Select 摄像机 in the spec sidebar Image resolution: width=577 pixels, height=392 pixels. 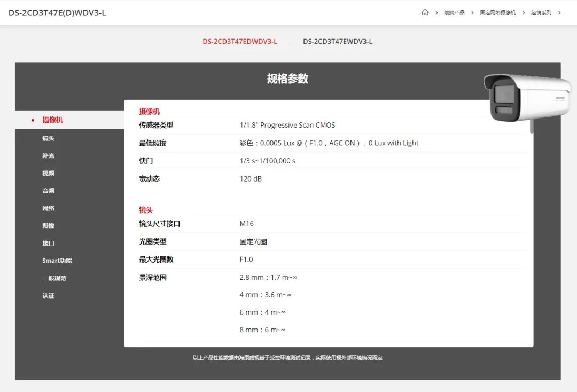(x=52, y=120)
